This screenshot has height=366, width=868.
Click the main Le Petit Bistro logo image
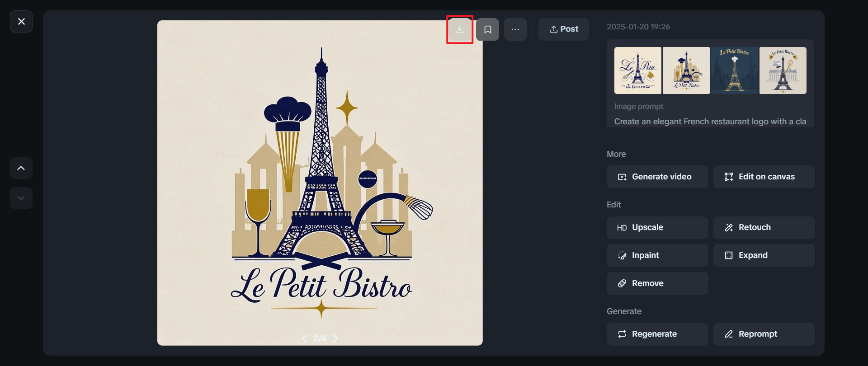tap(320, 183)
